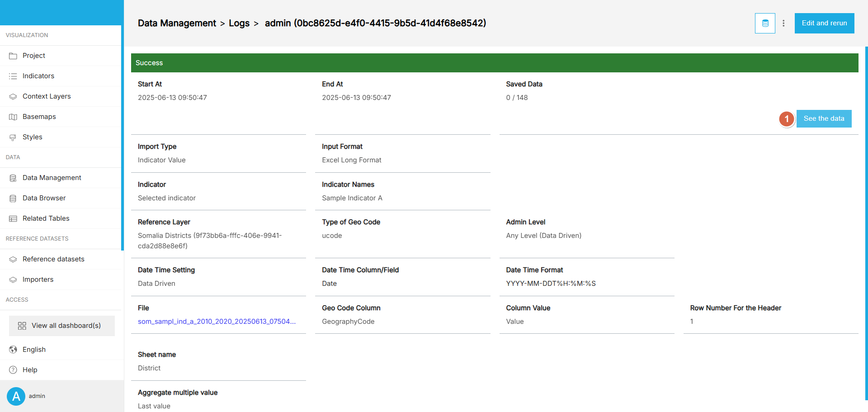Click the End At timestamp value

pos(356,98)
